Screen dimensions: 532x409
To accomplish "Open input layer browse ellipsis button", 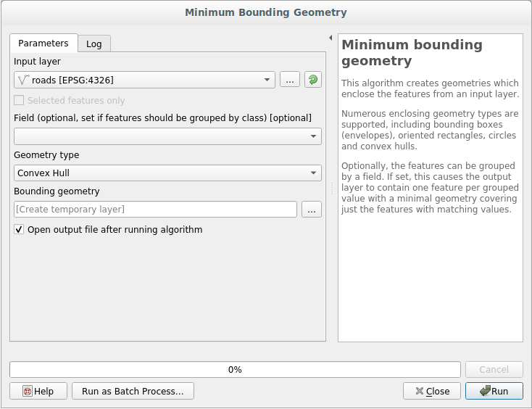I will [x=289, y=80].
